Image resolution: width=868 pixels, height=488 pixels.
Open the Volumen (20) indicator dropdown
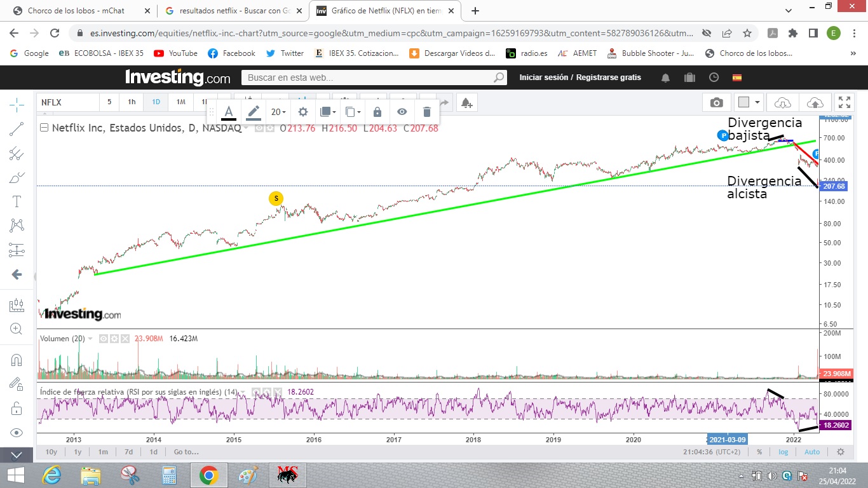[90, 339]
